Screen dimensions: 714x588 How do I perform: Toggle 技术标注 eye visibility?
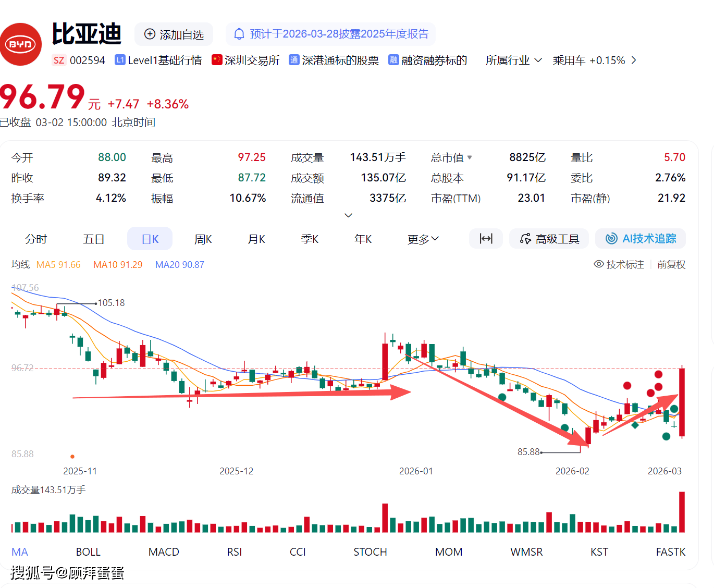tap(599, 264)
